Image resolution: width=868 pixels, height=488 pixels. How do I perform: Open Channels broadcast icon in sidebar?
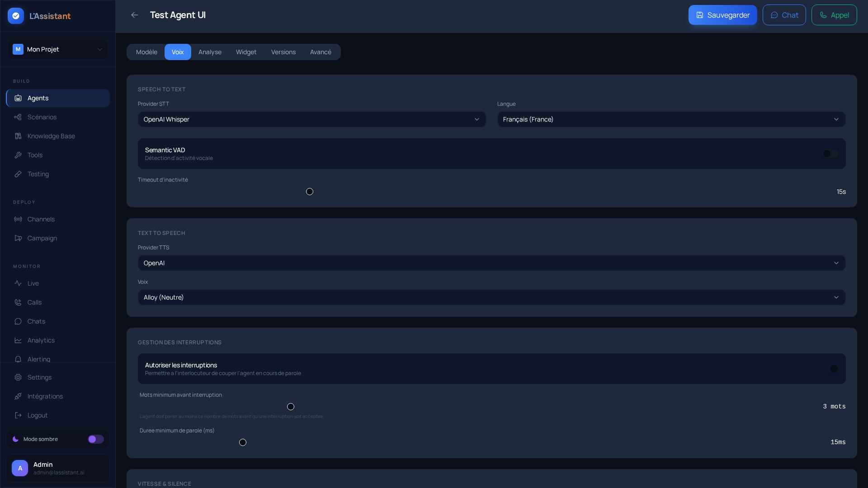tap(18, 219)
